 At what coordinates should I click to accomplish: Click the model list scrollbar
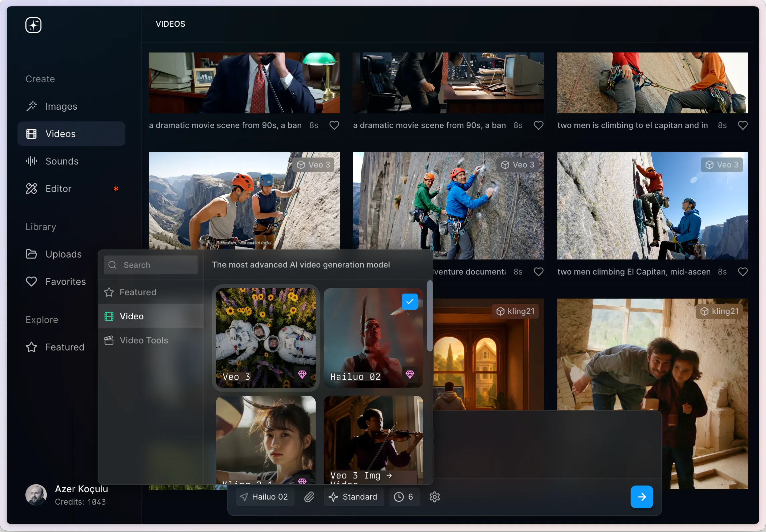(430, 316)
